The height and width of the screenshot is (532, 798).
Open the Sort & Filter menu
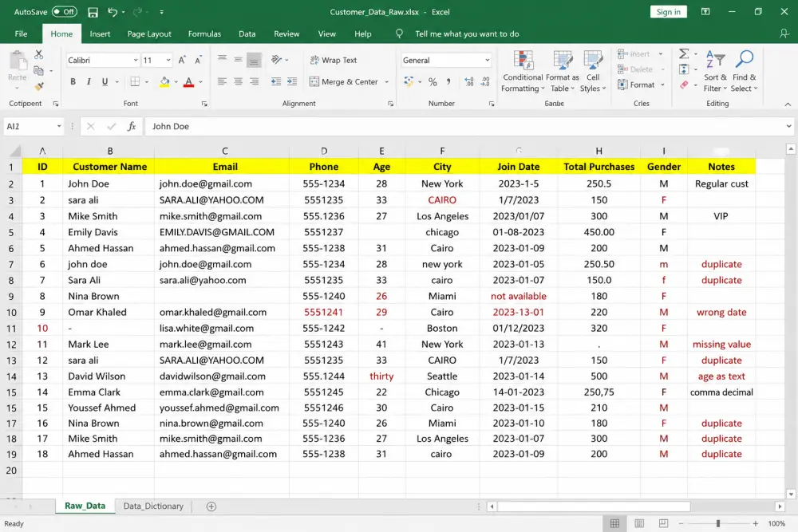tap(715, 72)
